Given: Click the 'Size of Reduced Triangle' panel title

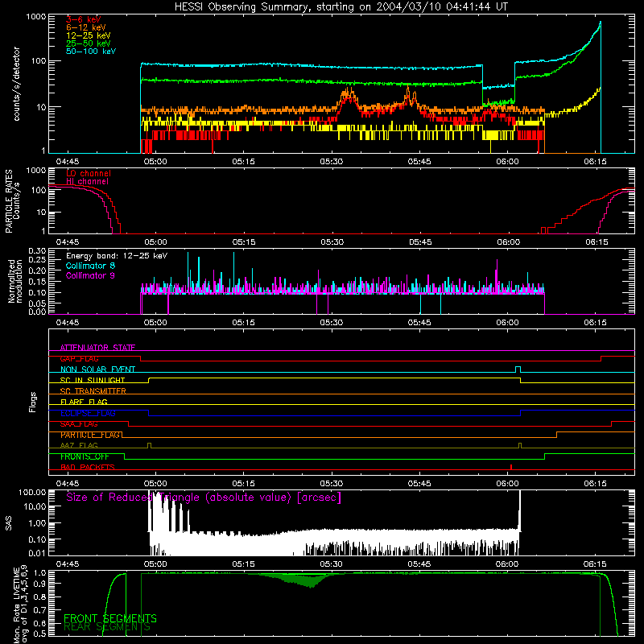Looking at the screenshot, I should tap(204, 497).
